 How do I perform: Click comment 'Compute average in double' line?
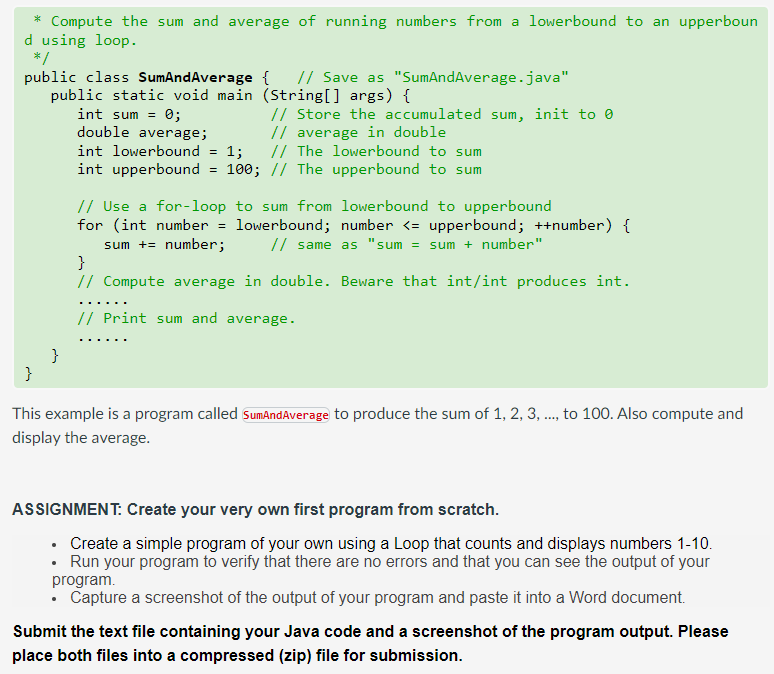click(x=353, y=281)
